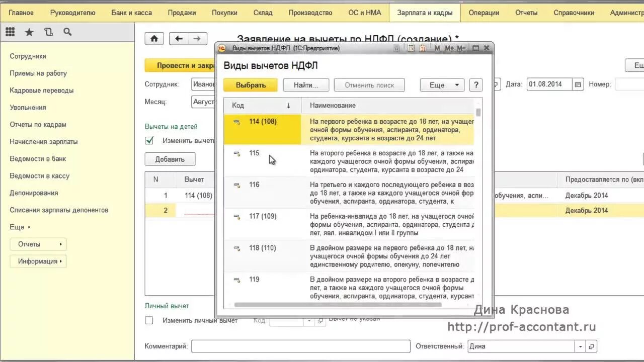The height and width of the screenshot is (362, 644).
Task: Open the Ответственный dropdown arrow
Action: point(581,346)
